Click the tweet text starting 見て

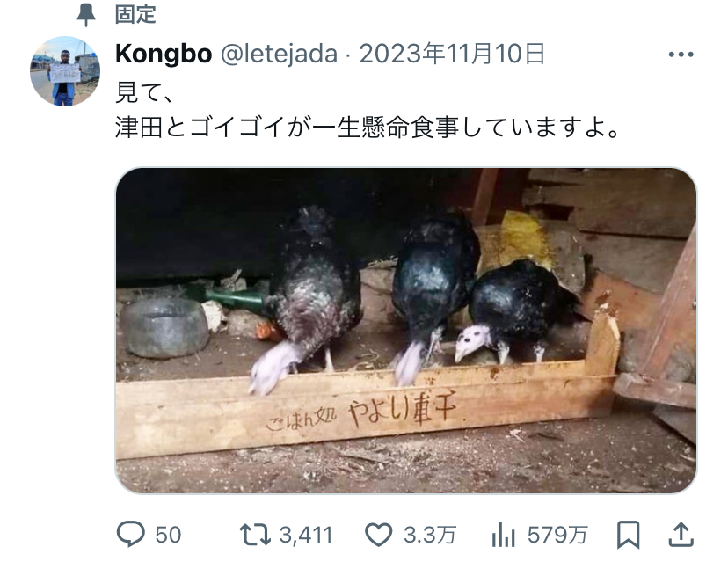point(144,92)
